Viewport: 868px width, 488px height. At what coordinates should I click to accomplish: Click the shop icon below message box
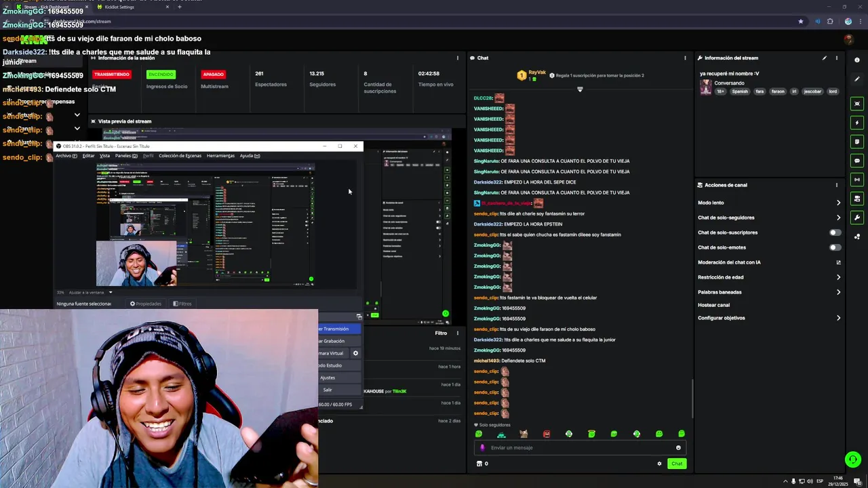click(x=479, y=464)
